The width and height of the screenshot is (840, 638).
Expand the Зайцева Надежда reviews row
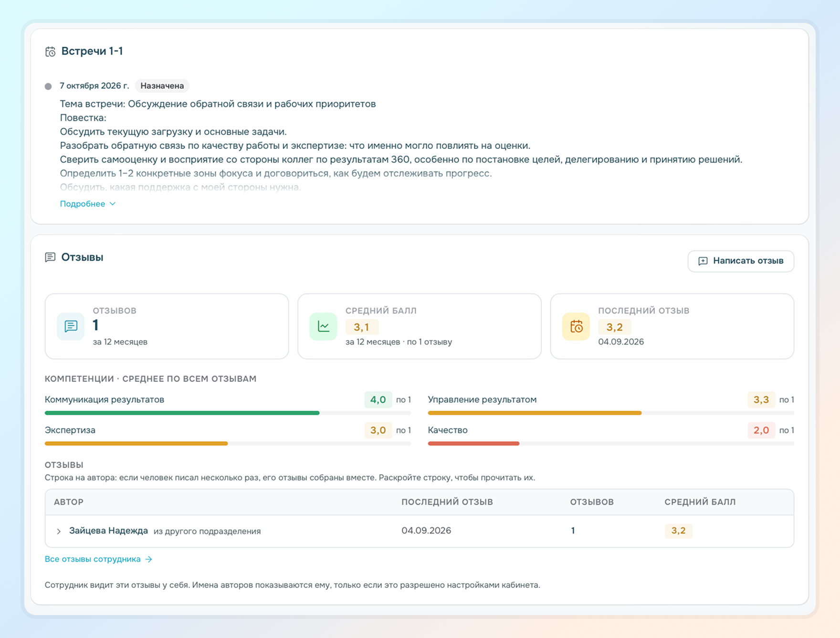[59, 531]
